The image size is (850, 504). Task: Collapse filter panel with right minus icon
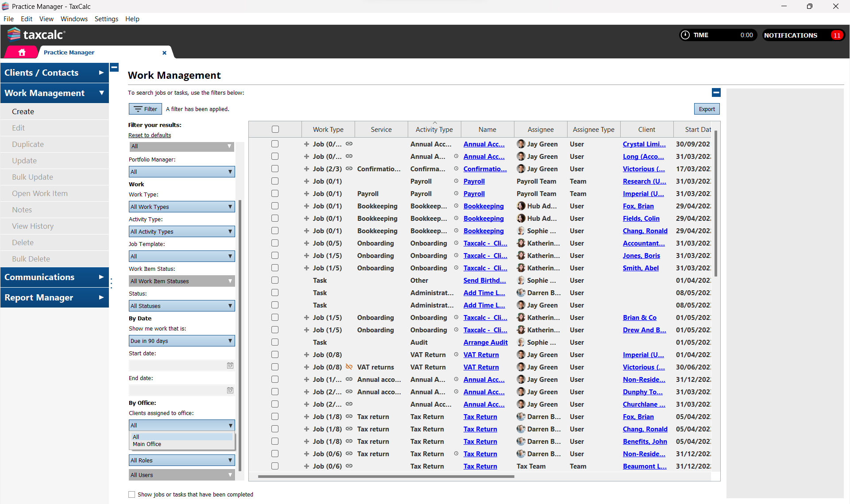pos(716,92)
